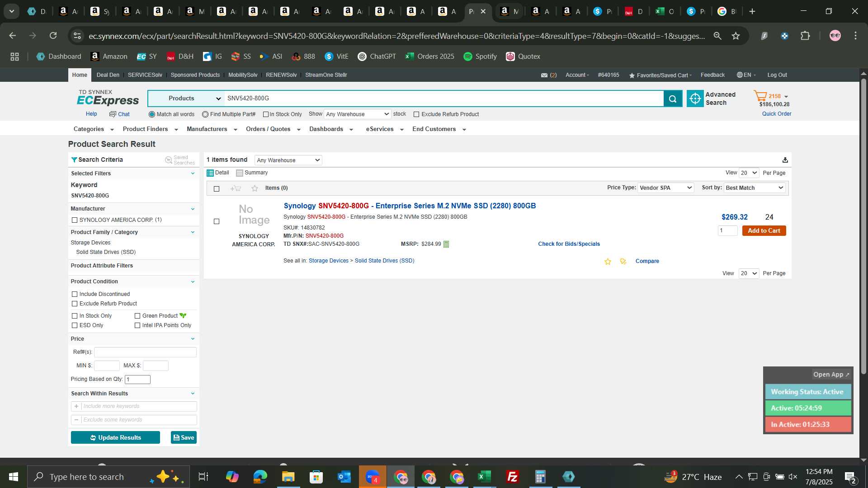
Task: Click add-to-cart icon in Items header bar
Action: (x=236, y=188)
